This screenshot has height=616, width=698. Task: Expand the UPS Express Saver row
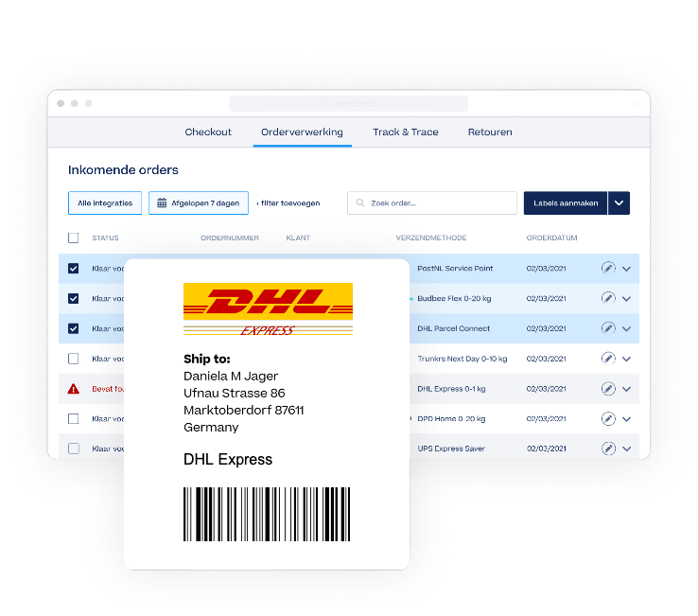pos(626,449)
